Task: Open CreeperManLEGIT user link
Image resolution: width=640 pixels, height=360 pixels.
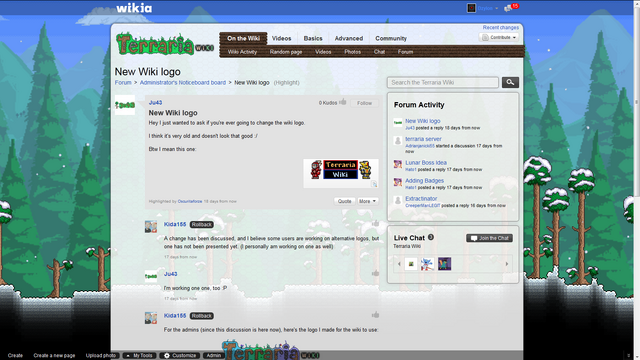Action: click(422, 205)
